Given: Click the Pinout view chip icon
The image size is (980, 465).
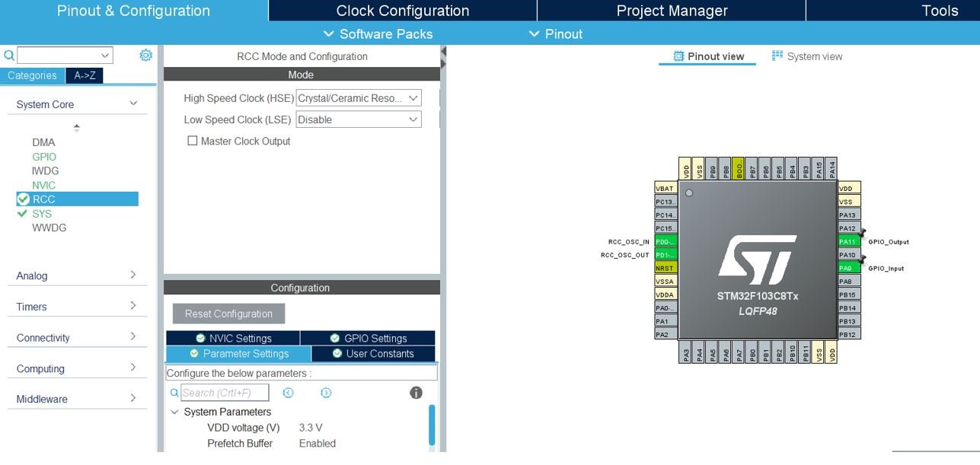Looking at the screenshot, I should point(678,56).
